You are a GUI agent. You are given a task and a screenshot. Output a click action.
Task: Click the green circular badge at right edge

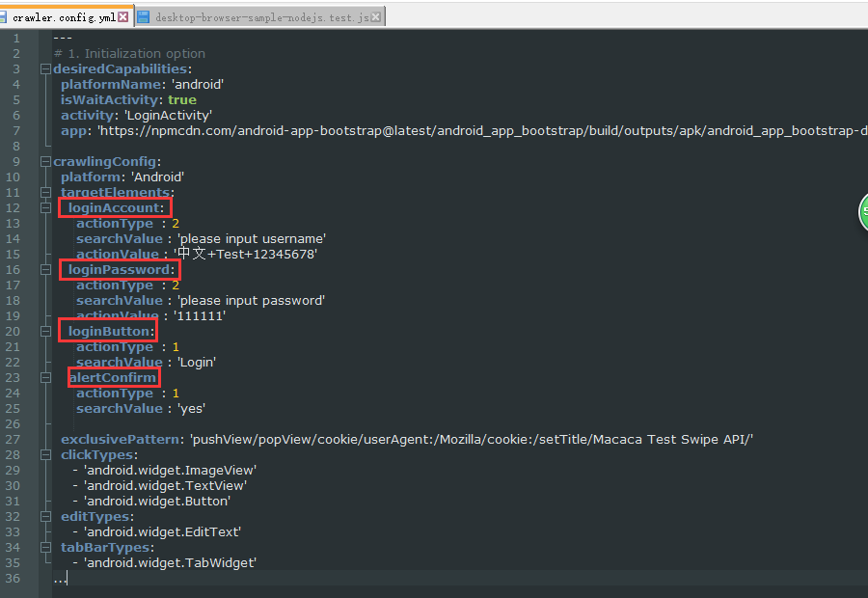coord(863,212)
